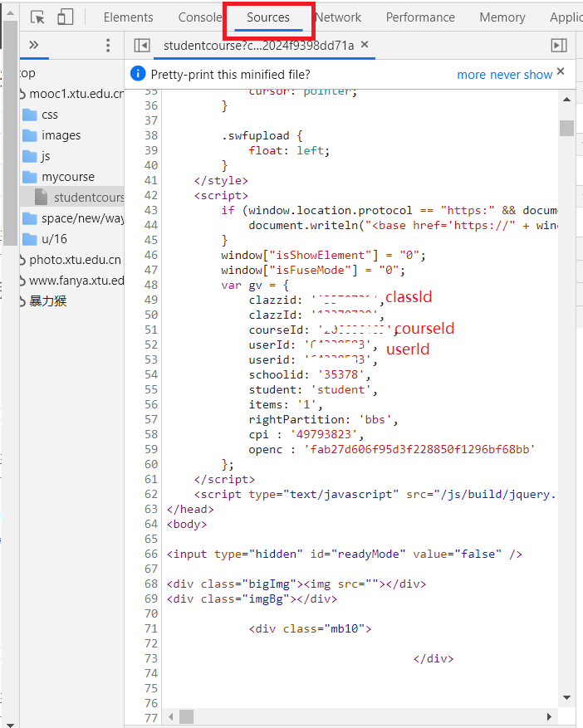Toggle the file navigator sidebar
Image resolution: width=583 pixels, height=728 pixels.
142,46
